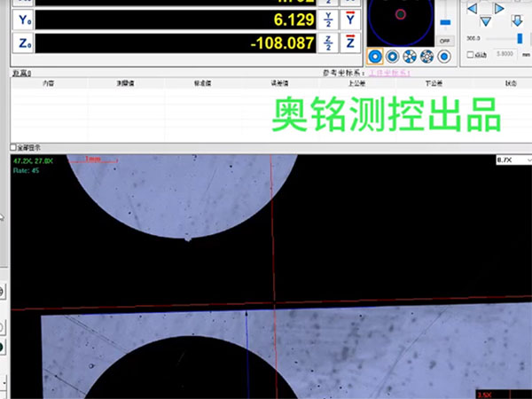
Task: Select the center dot coaxial light icon
Action: click(x=444, y=57)
